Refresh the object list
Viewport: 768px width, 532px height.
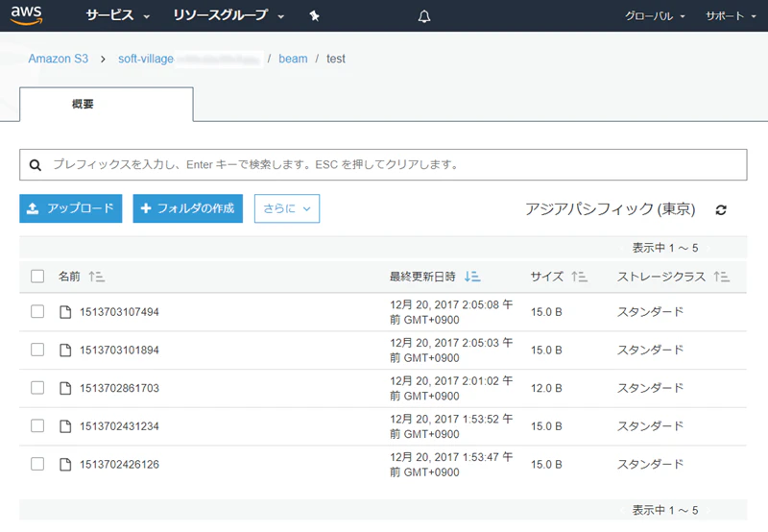pos(721,209)
